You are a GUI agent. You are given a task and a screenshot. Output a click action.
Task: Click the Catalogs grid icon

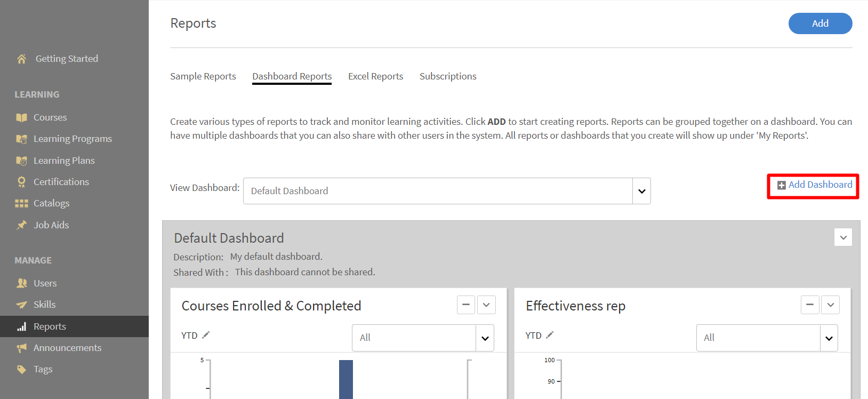coord(21,203)
